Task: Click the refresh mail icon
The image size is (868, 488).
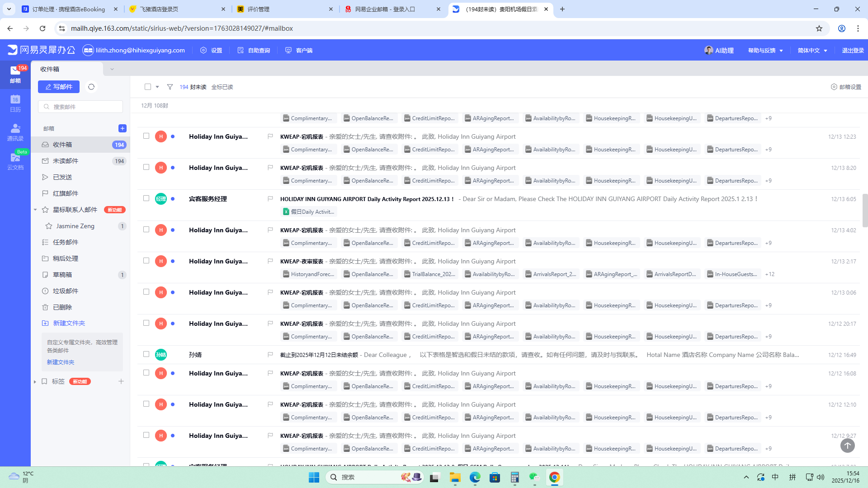Action: click(91, 87)
